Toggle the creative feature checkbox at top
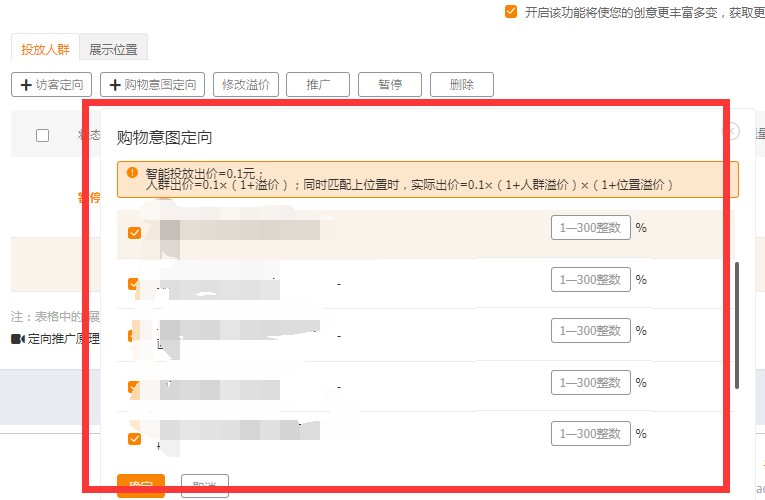The image size is (765, 500). point(511,12)
